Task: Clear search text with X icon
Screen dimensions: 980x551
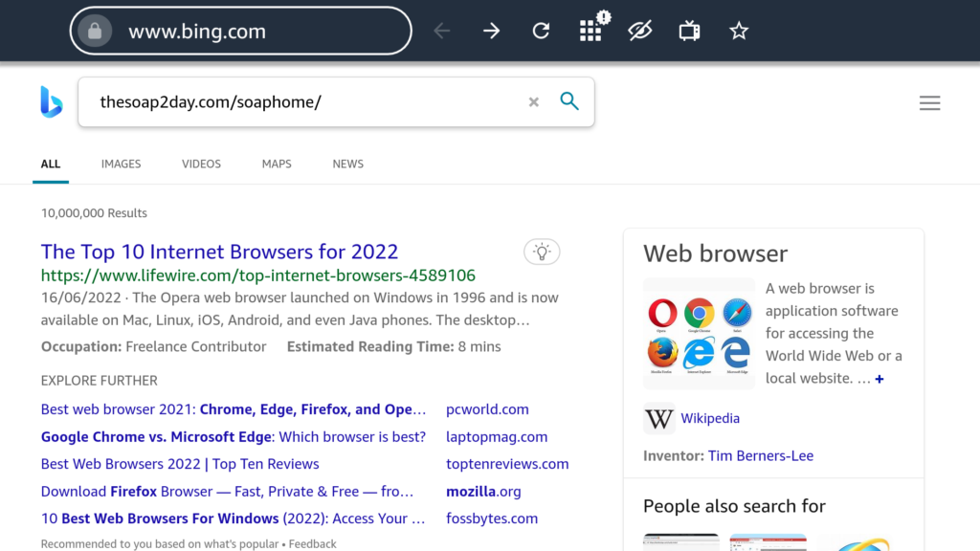Action: (534, 102)
